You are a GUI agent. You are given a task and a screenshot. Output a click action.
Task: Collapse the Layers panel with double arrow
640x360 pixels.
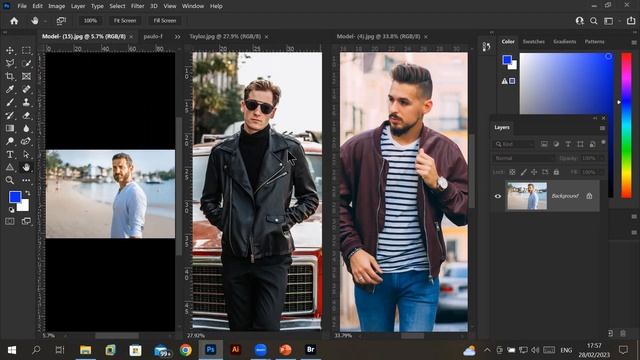tap(595, 118)
